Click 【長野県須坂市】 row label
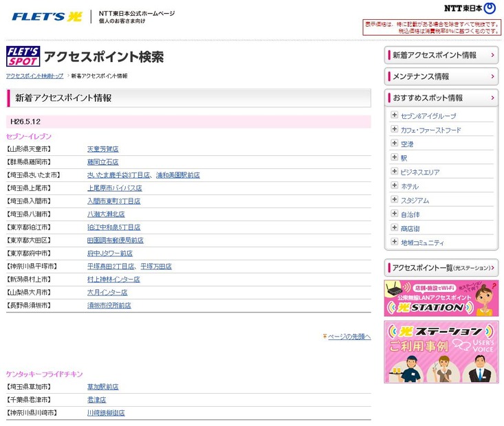Screen dimensions: 504x426 29,306
